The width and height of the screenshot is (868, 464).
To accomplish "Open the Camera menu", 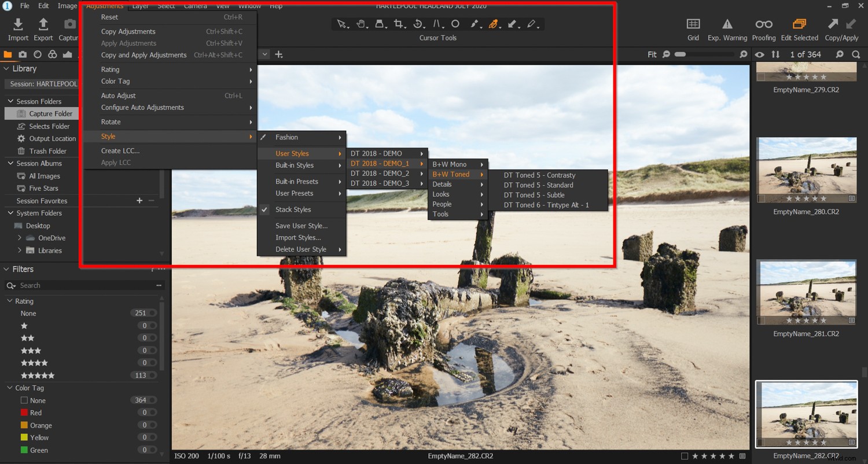I will [196, 6].
